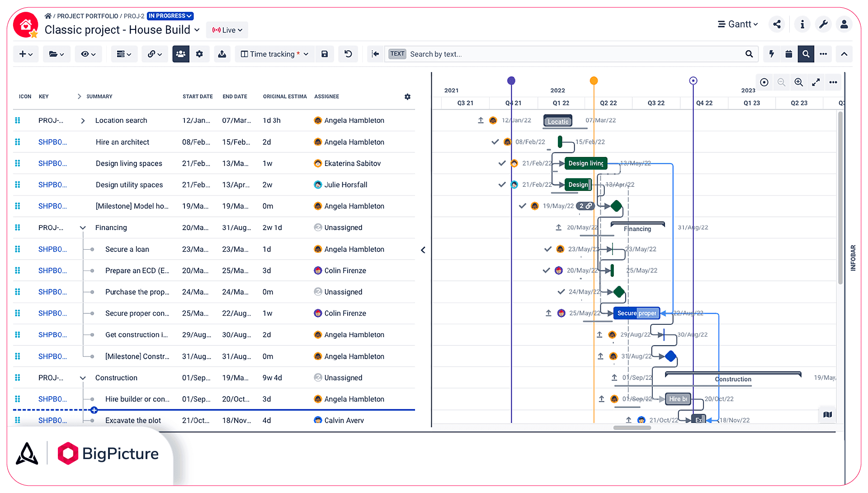This screenshot has height=493, width=868.
Task: Expand Gantt chart to full screen
Action: [816, 82]
